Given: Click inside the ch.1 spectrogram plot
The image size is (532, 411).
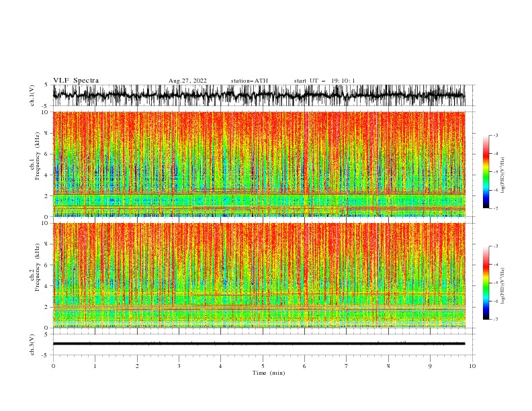Looking at the screenshot, I should pyautogui.click(x=259, y=164).
